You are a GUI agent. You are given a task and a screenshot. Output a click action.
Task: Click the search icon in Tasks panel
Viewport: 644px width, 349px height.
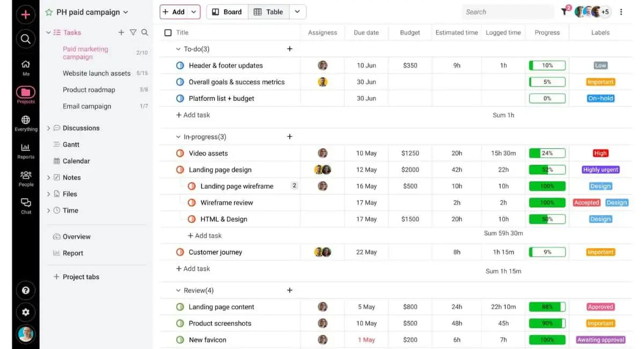(145, 32)
